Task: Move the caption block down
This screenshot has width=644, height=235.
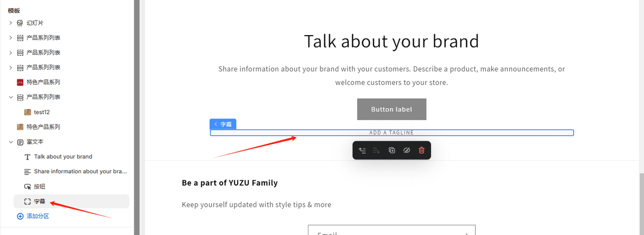Action: click(377, 150)
